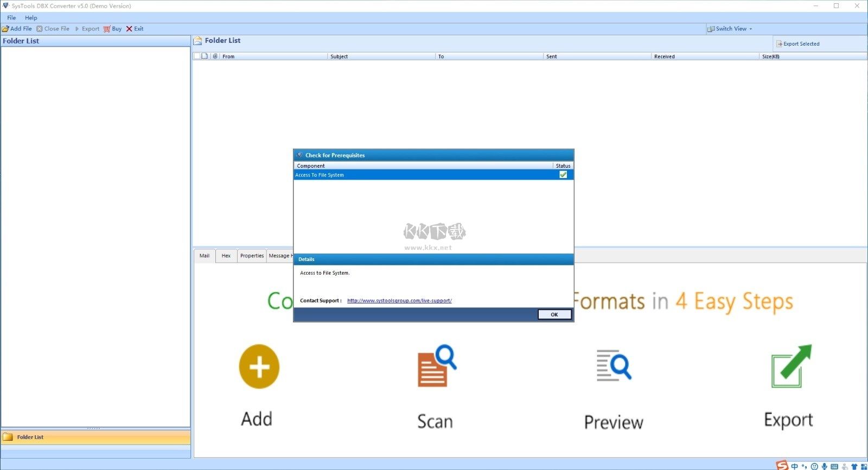Click the Export Selected icon

(779, 44)
